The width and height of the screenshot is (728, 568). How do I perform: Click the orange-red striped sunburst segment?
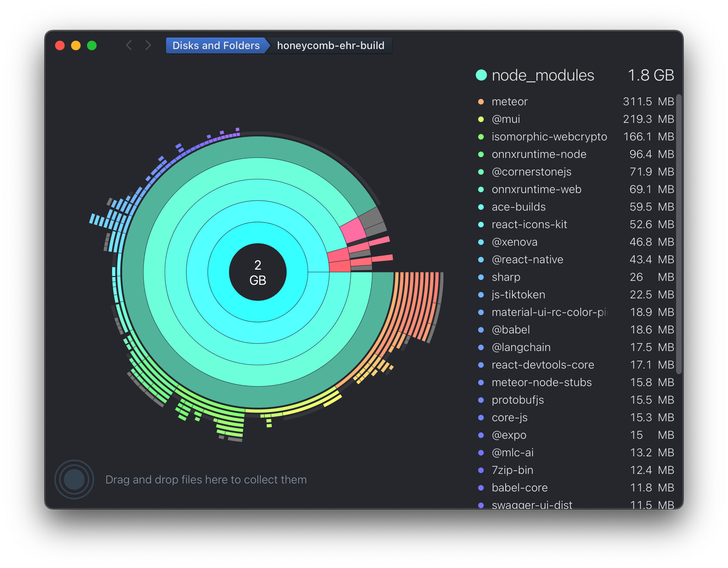click(417, 303)
